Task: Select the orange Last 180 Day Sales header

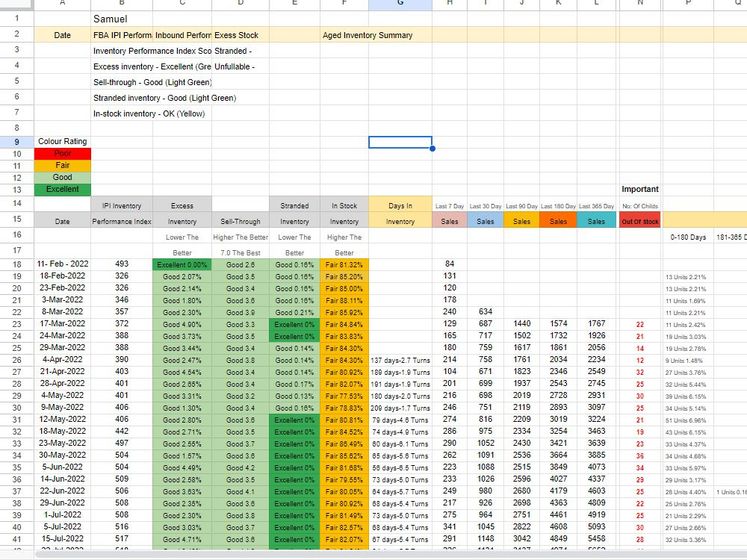Action: click(x=558, y=222)
